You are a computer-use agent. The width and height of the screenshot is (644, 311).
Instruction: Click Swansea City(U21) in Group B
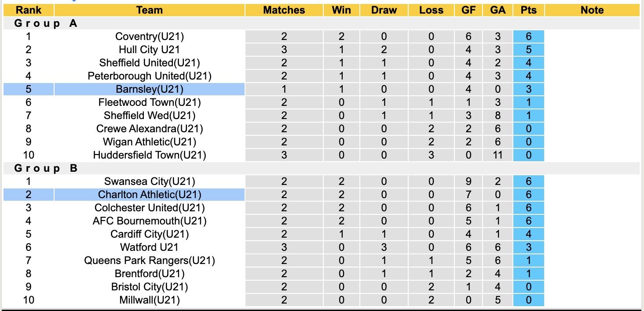150,181
